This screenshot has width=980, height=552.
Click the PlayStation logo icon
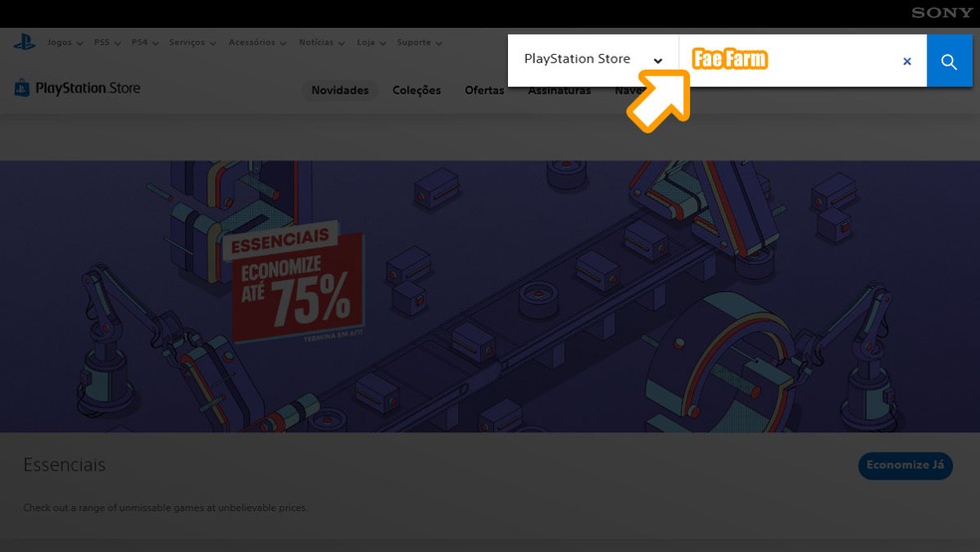click(24, 43)
